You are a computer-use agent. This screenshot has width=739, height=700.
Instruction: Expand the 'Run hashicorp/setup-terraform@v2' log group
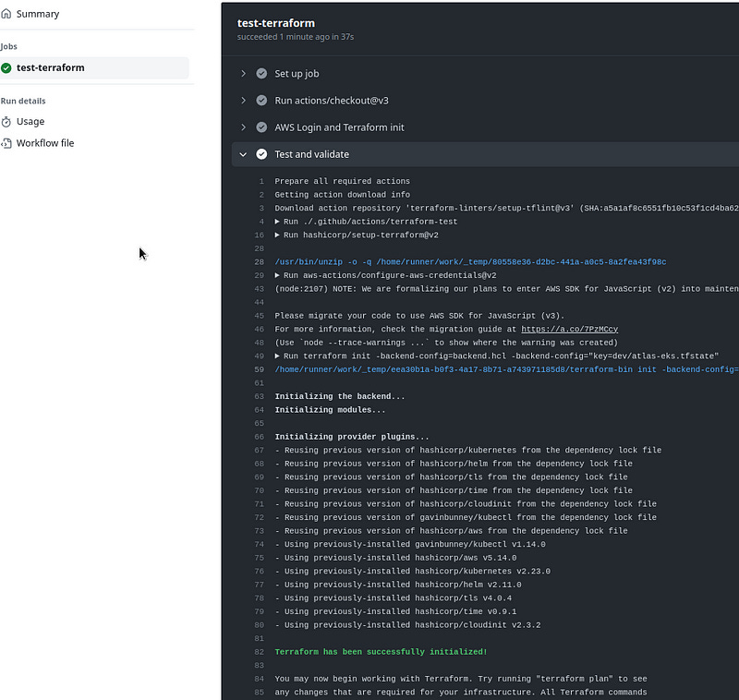[x=278, y=235]
